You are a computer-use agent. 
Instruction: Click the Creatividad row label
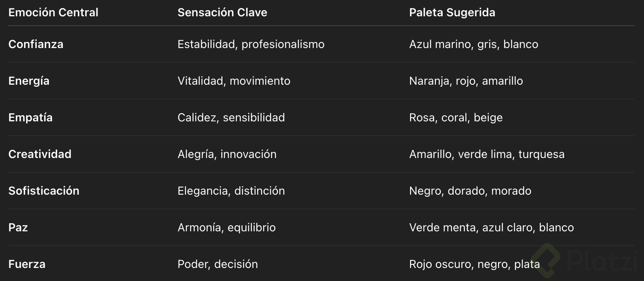[40, 154]
